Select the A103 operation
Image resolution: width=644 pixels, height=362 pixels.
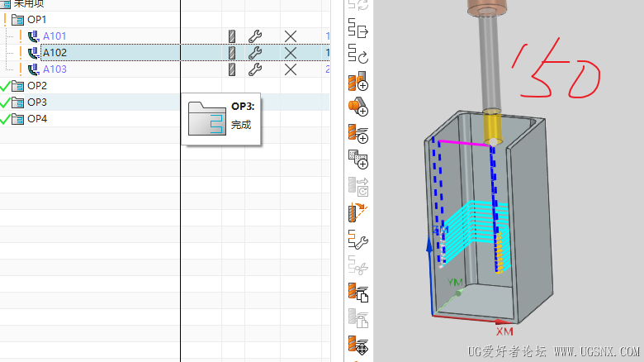pyautogui.click(x=54, y=69)
